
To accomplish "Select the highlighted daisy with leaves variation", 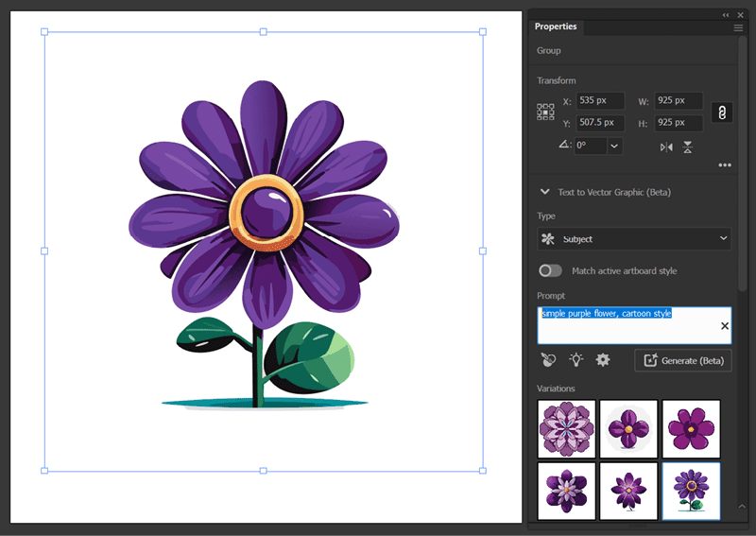I will [x=691, y=492].
